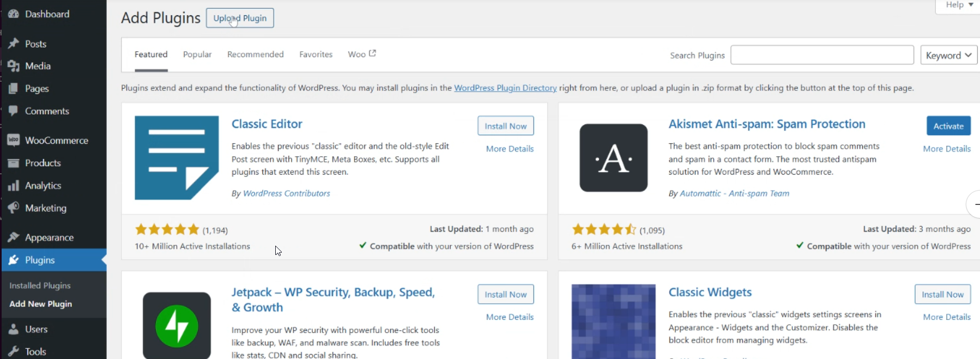Click the '6+ Million Active Installations' text

(x=627, y=246)
